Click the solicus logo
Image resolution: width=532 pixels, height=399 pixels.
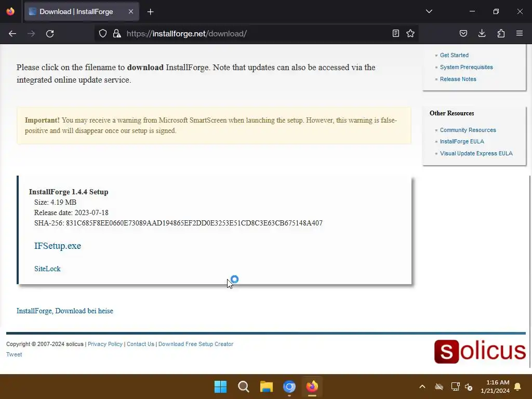480,352
